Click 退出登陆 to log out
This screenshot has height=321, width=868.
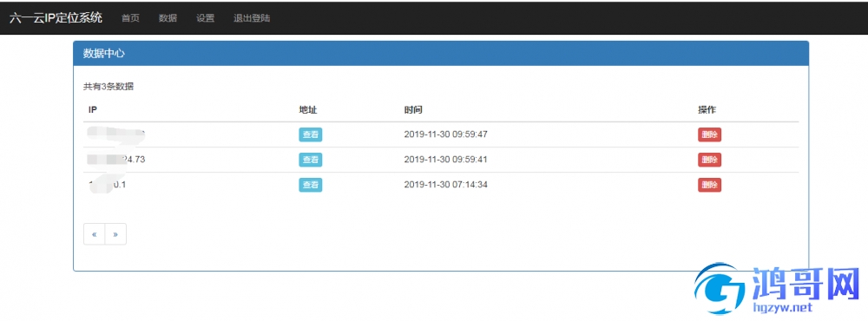pos(252,18)
